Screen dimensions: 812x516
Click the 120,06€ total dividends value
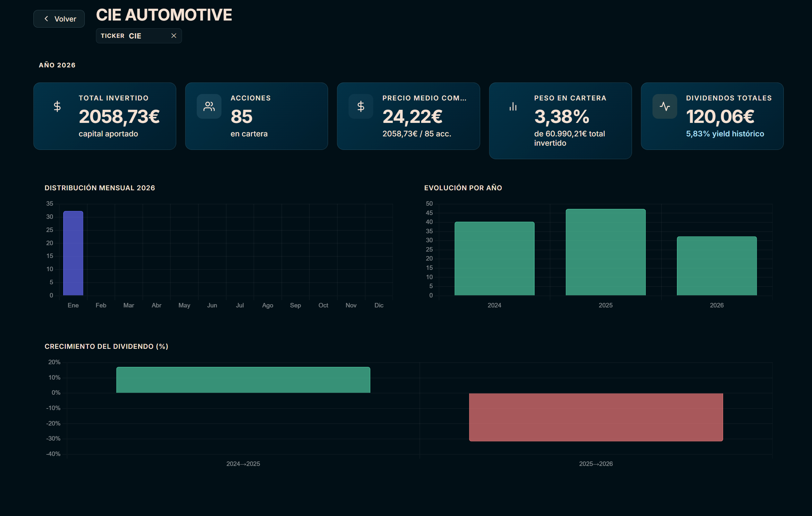720,117
